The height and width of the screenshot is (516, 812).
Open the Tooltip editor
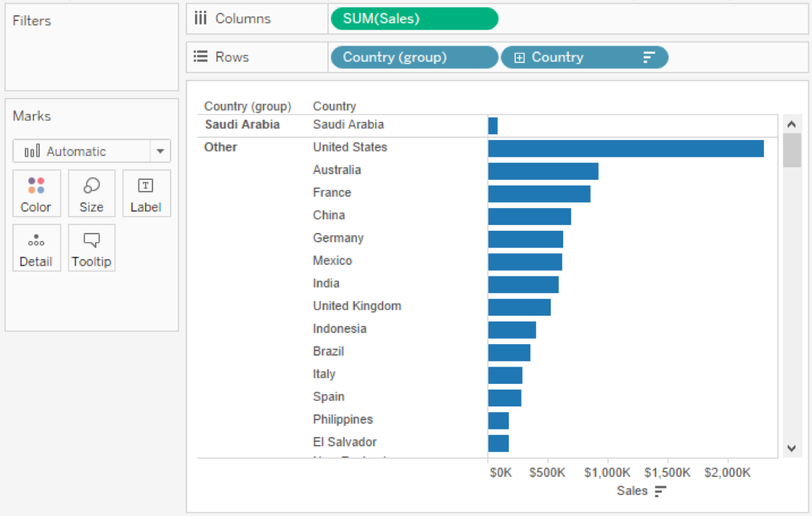[x=91, y=248]
